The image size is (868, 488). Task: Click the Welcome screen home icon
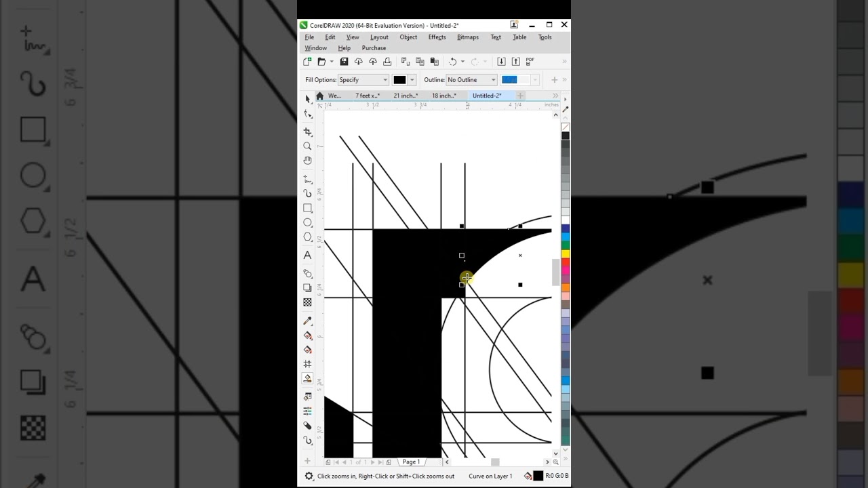pos(320,96)
